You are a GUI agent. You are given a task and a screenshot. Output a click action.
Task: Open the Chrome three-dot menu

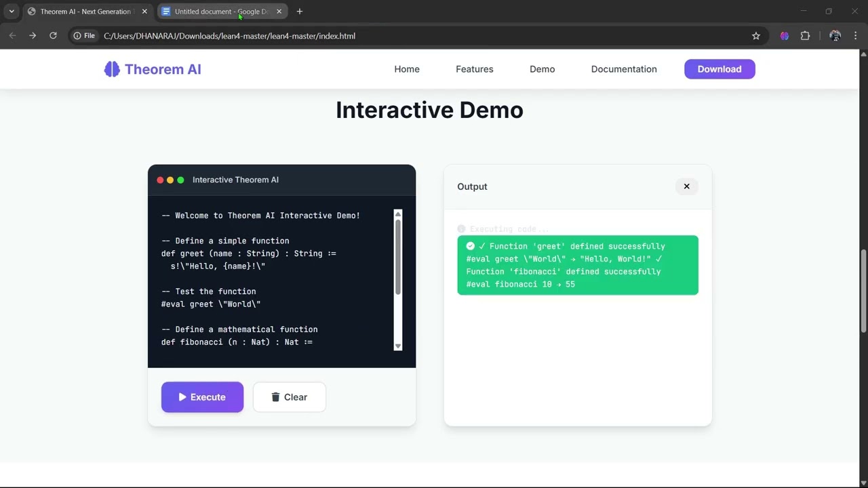[x=856, y=36]
